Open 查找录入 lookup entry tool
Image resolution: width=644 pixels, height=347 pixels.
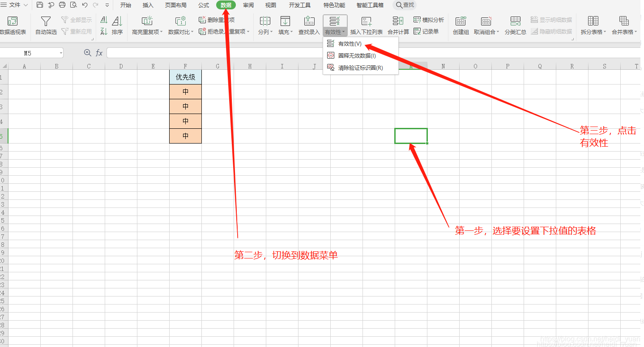click(309, 25)
